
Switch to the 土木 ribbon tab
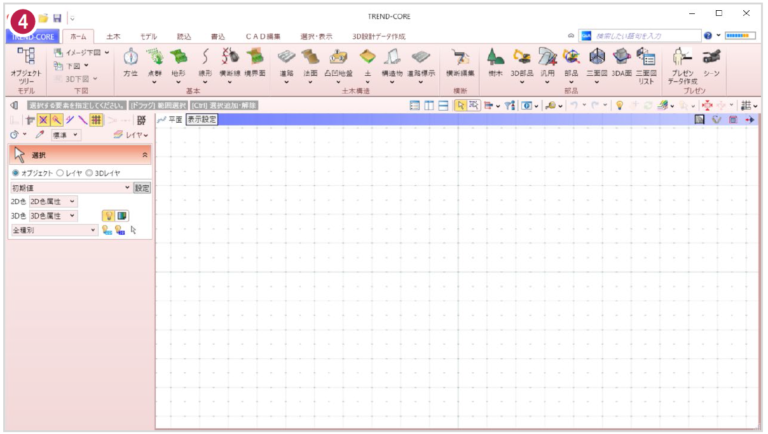(x=115, y=35)
